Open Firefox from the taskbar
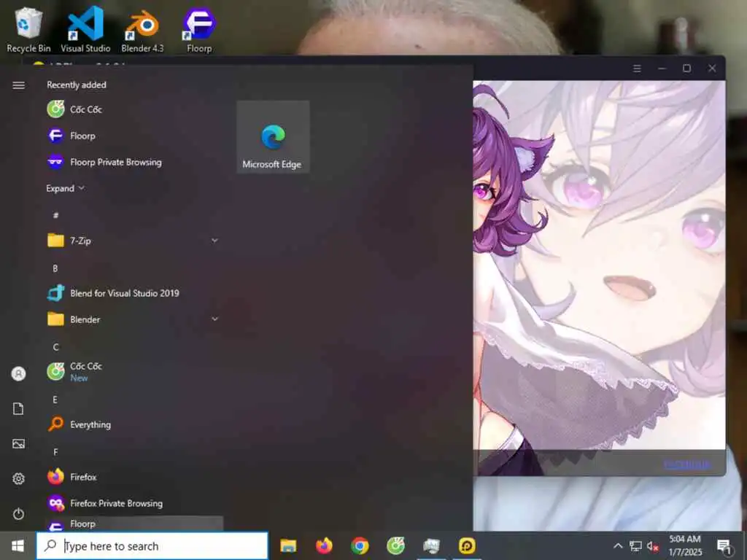 tap(324, 545)
